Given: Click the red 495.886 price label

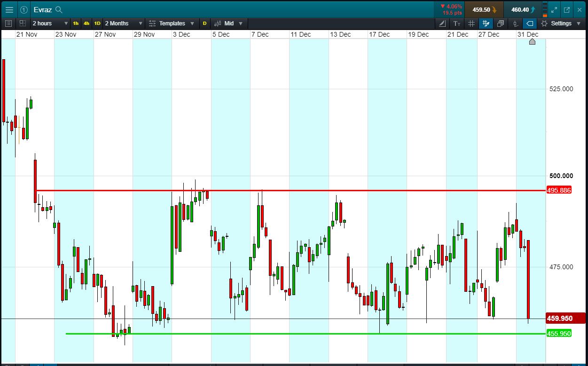Looking at the screenshot, I should pos(559,190).
